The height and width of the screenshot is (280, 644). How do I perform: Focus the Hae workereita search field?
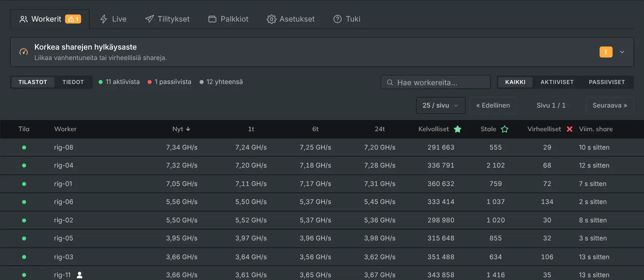pos(436,82)
